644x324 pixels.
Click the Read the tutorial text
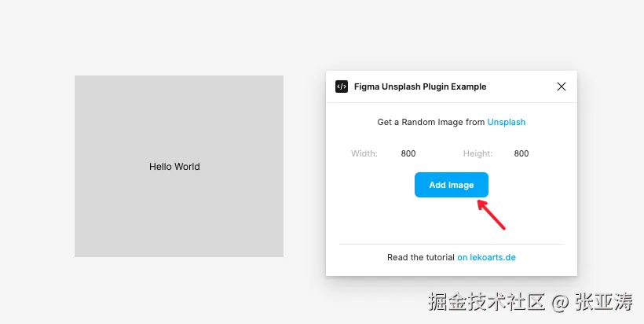(x=422, y=257)
